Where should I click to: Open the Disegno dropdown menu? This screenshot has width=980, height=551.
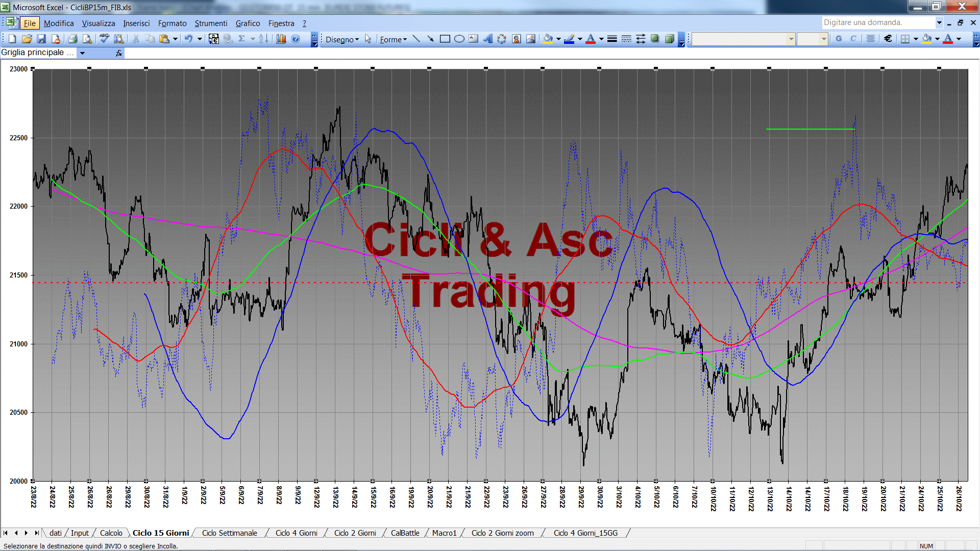(342, 39)
